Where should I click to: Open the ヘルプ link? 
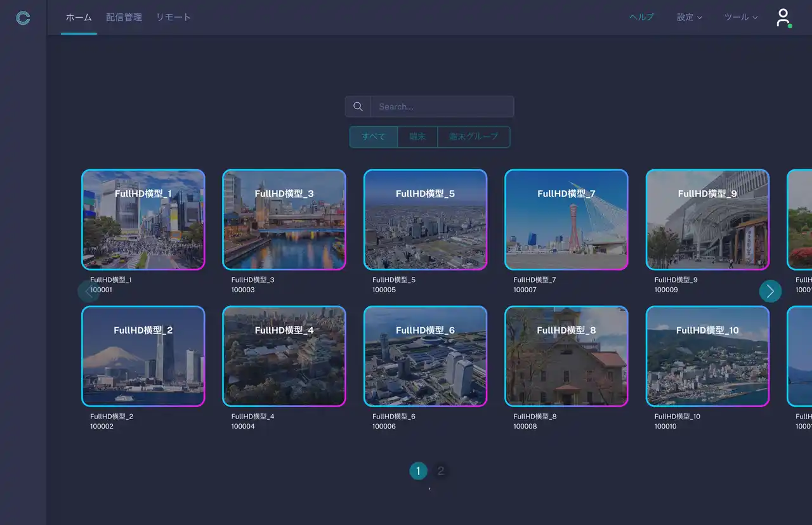tap(641, 17)
